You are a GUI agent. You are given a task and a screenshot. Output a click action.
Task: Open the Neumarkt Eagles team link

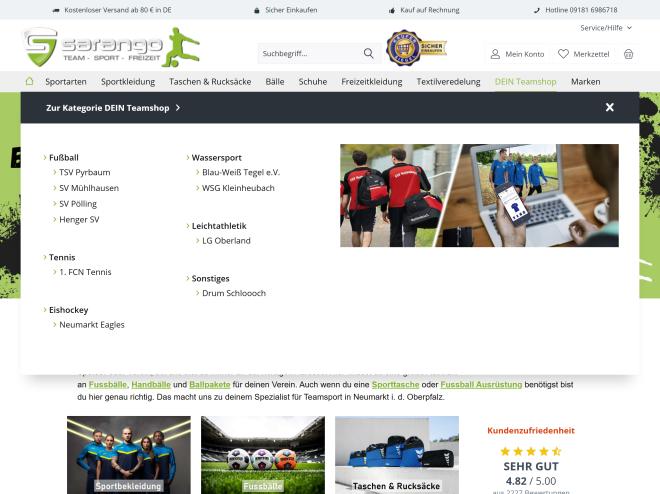tap(91, 325)
